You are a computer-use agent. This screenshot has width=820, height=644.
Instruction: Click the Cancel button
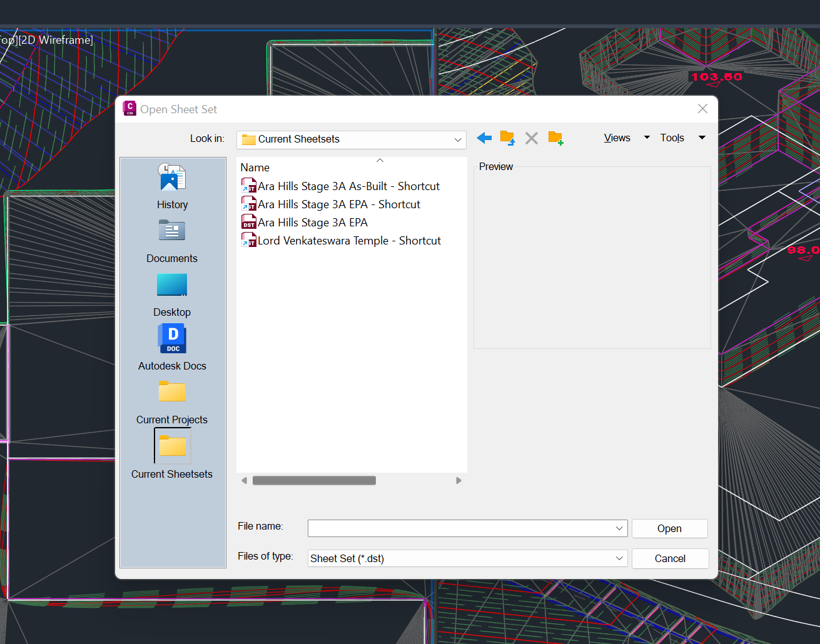click(670, 558)
